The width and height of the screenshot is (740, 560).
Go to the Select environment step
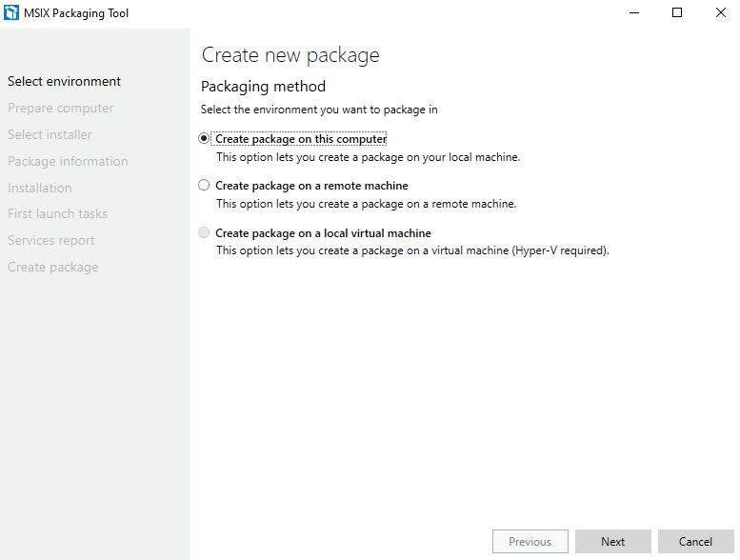point(64,81)
